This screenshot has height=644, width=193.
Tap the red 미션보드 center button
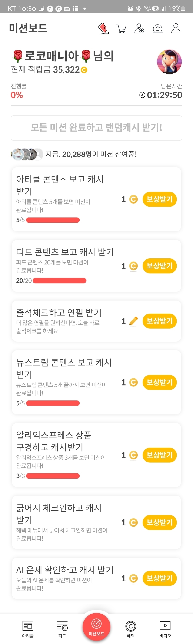coord(96,627)
